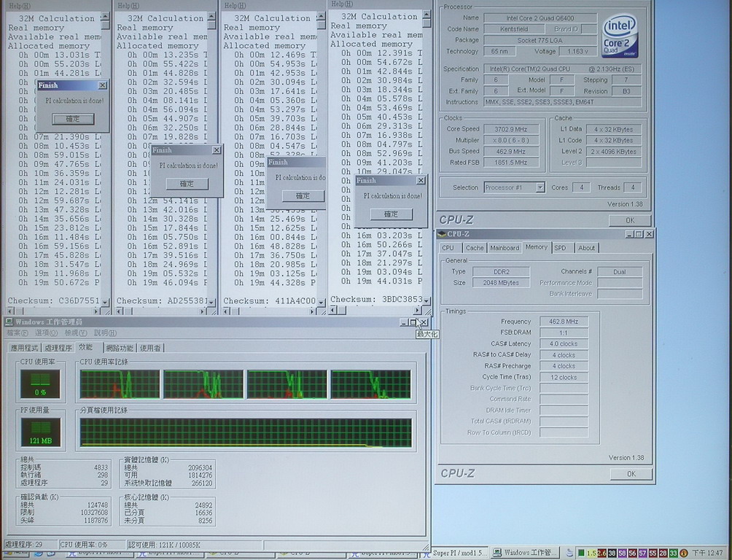732x560 pixels.
Task: Open the 說明(H) menu in Task Manager
Action: [x=105, y=333]
